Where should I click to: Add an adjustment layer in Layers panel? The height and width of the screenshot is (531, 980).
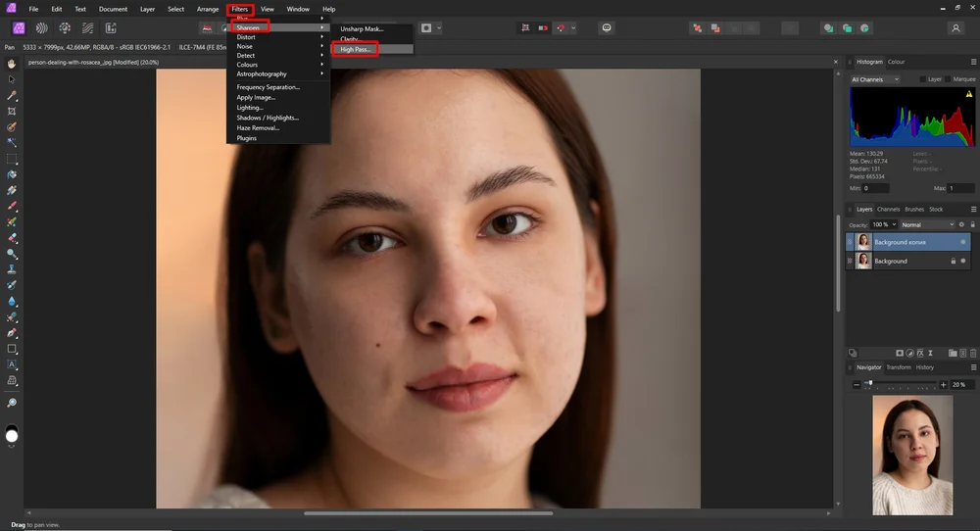(x=910, y=353)
